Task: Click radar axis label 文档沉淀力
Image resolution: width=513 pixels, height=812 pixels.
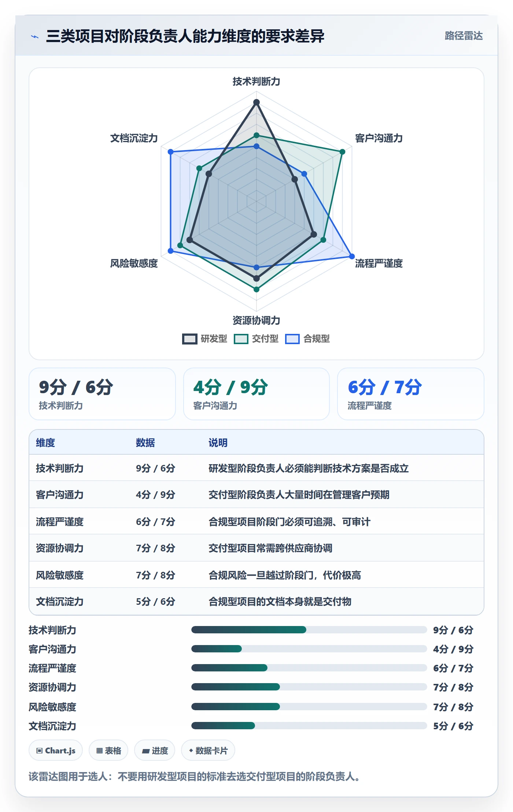Action: click(x=134, y=138)
